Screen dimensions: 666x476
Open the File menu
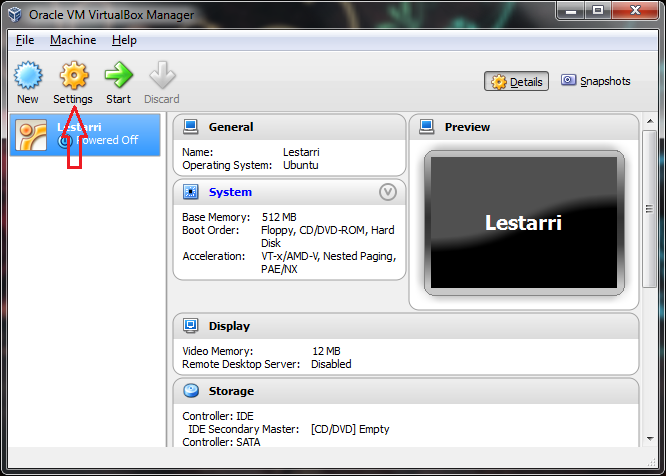click(25, 40)
